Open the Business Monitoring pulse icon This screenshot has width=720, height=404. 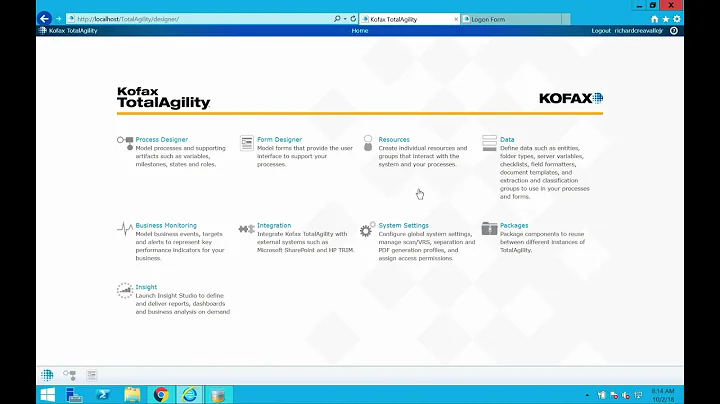(125, 229)
